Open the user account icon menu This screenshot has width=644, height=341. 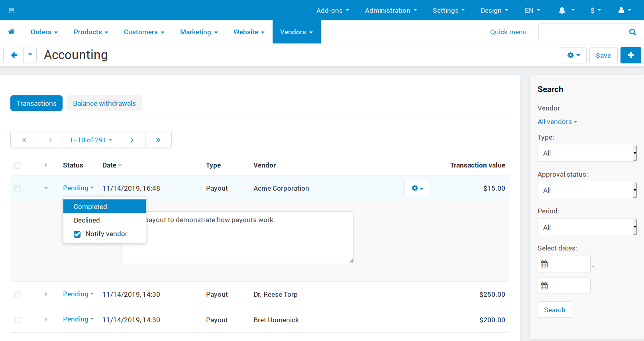[624, 10]
